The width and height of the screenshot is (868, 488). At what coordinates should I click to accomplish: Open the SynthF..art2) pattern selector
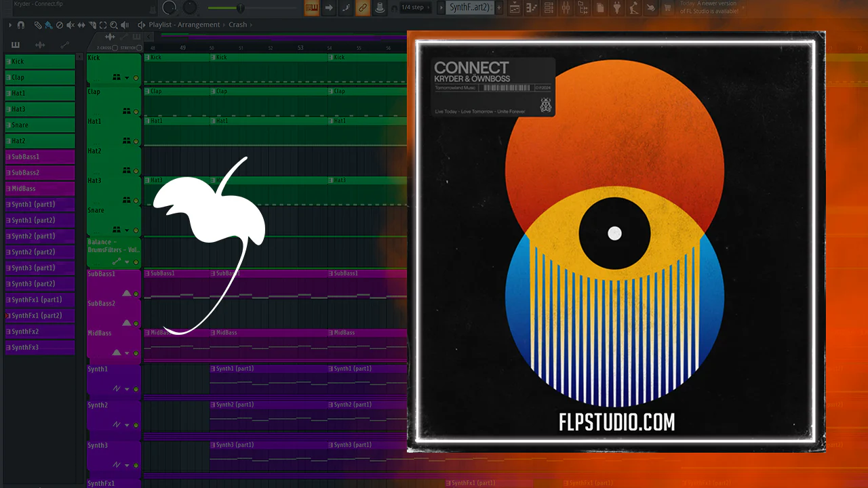click(470, 7)
